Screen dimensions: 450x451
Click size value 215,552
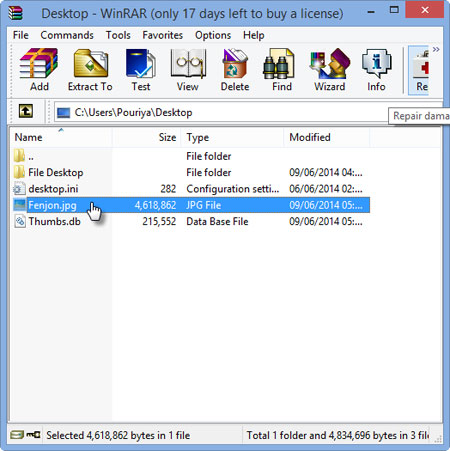pos(159,221)
